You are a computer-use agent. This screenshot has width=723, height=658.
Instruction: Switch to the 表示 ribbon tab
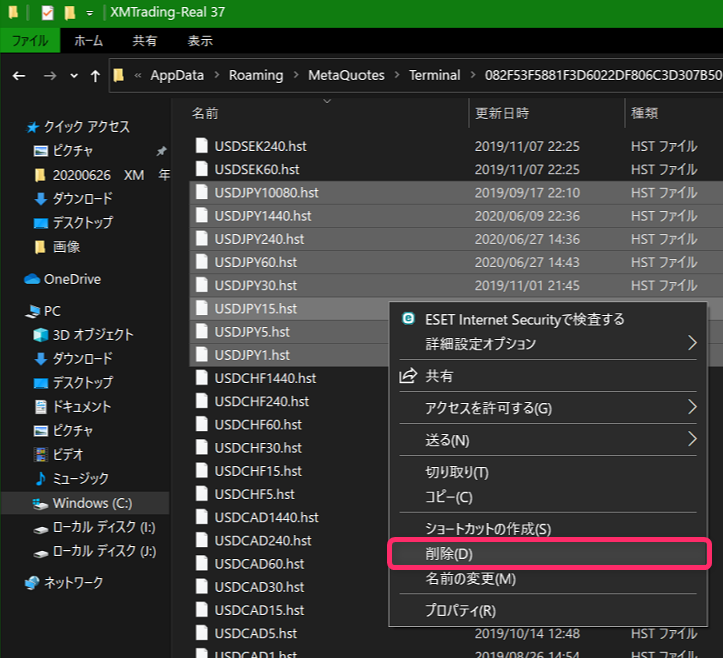200,41
